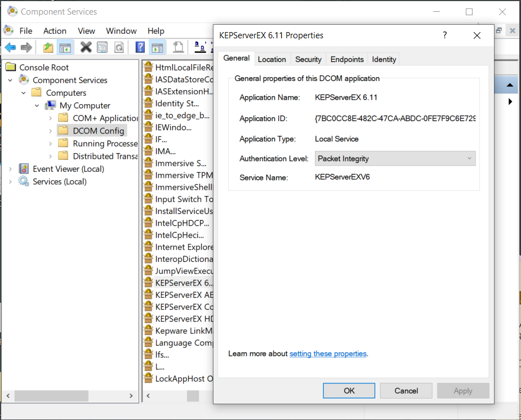Click the Event Viewer (Local) icon
Image resolution: width=521 pixels, height=420 pixels.
point(24,169)
